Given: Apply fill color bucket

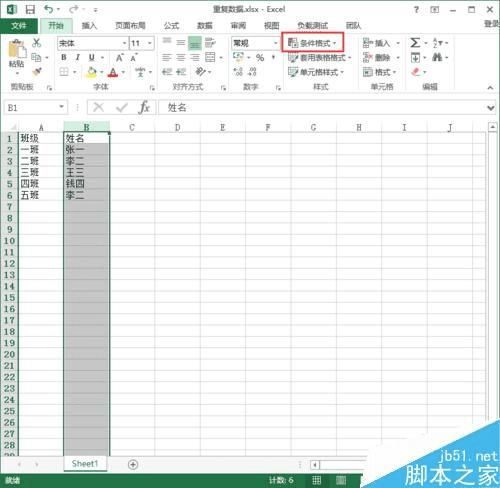Looking at the screenshot, I should [x=92, y=72].
